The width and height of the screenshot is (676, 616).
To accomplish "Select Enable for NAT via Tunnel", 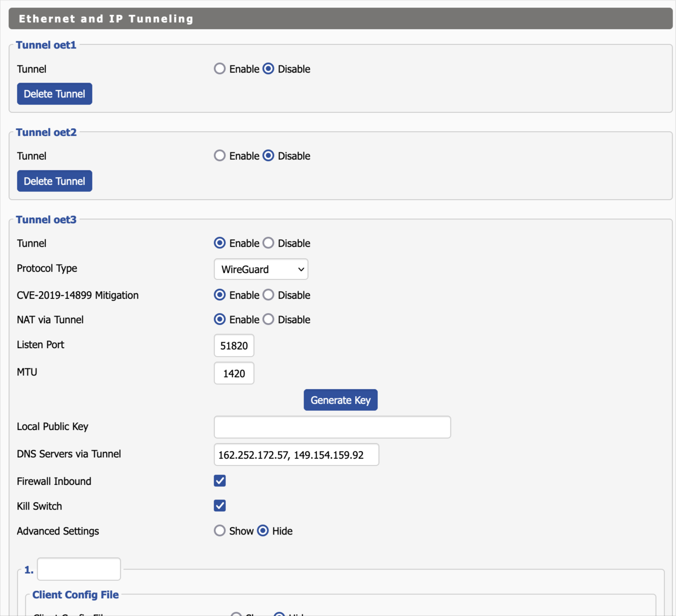I will [x=220, y=319].
